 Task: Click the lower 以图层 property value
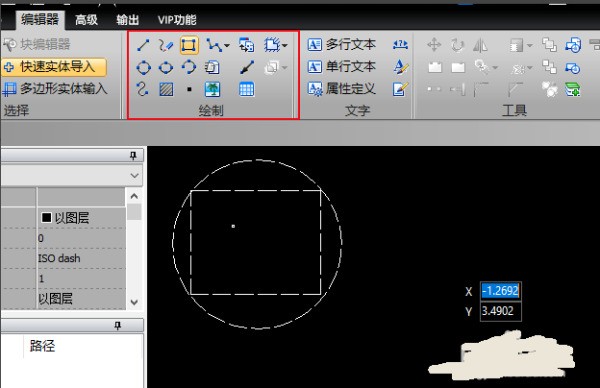point(55,298)
